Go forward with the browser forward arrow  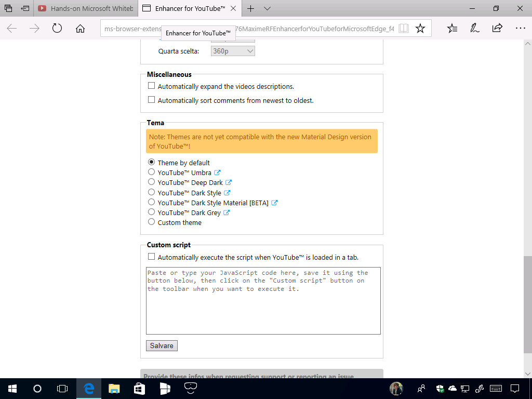[x=34, y=29]
